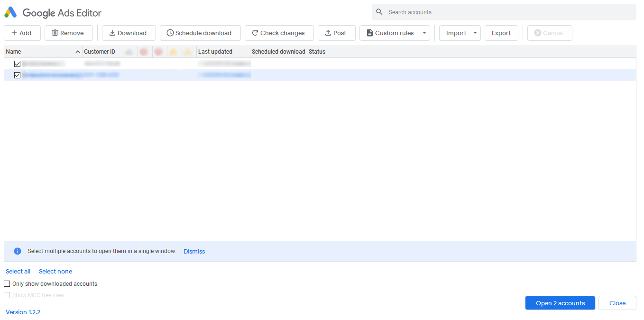Open the Import dropdown
Screen dimensions: 644x320
click(460, 33)
